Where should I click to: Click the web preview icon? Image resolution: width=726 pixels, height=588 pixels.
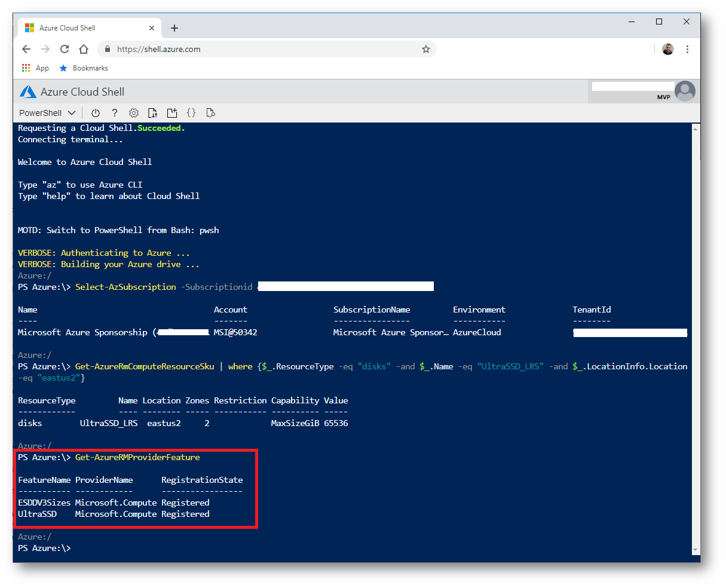[x=210, y=113]
